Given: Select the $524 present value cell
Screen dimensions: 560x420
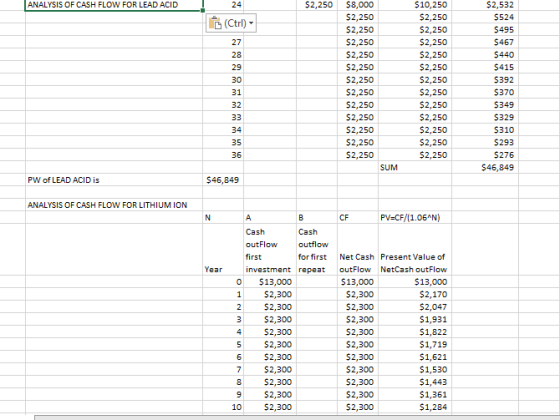Looking at the screenshot, I should pos(485,17).
